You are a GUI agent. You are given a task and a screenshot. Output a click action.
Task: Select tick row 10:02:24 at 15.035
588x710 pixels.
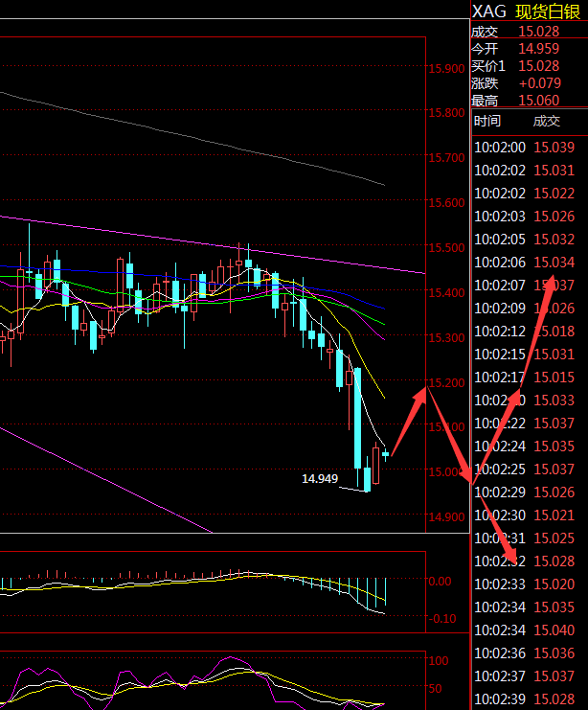(x=524, y=447)
